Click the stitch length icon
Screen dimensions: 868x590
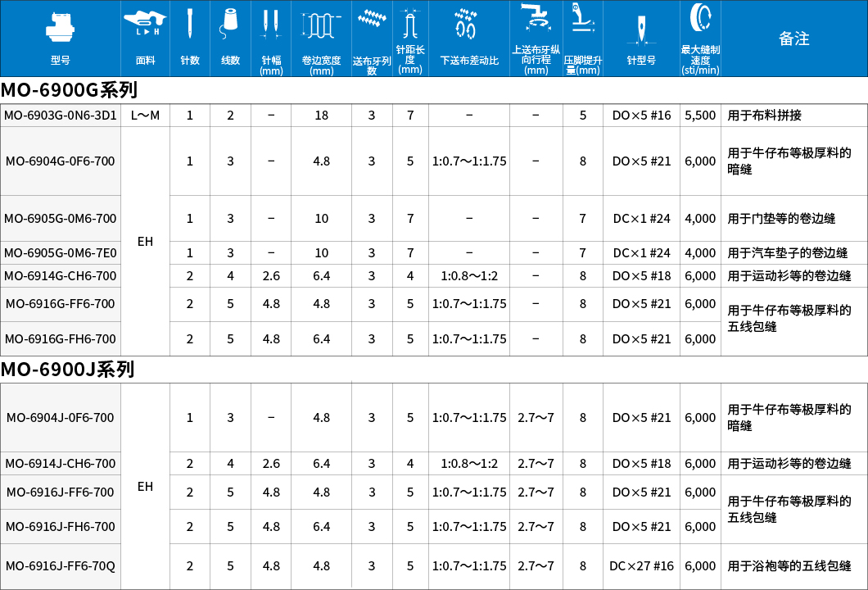coord(410,22)
